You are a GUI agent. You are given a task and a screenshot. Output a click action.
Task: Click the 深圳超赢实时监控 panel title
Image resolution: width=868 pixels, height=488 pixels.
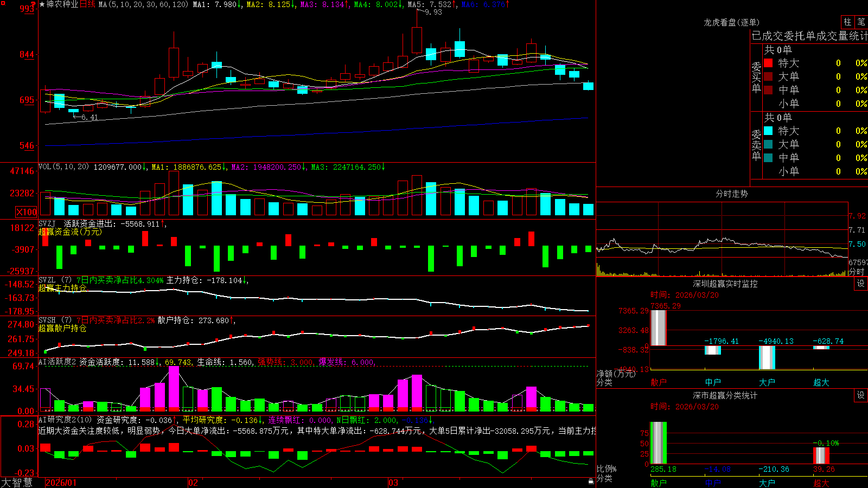pyautogui.click(x=725, y=284)
